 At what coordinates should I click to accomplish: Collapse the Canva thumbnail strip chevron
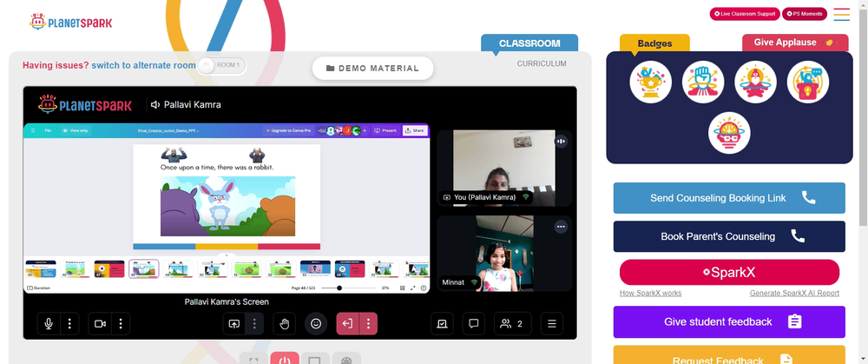click(x=227, y=255)
